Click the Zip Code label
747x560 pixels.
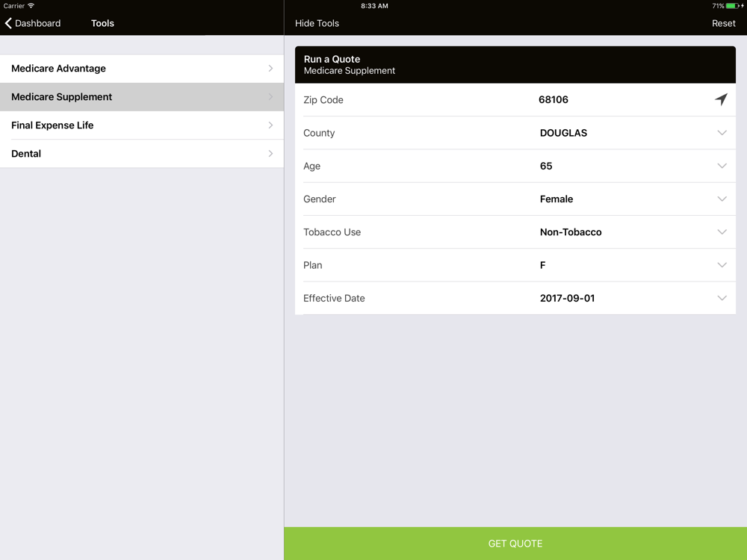click(323, 100)
